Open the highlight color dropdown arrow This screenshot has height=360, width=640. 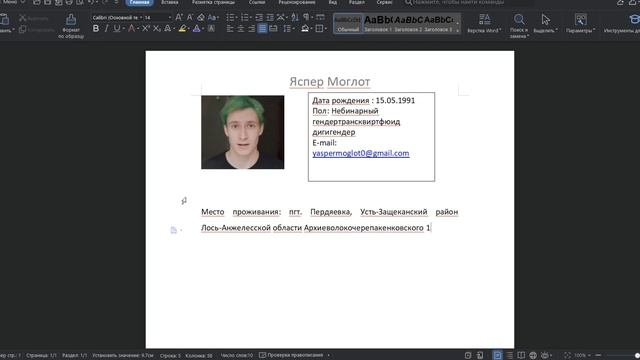[x=189, y=29]
